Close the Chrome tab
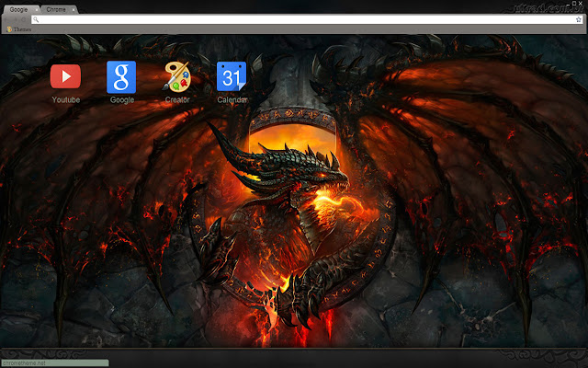 (73, 10)
